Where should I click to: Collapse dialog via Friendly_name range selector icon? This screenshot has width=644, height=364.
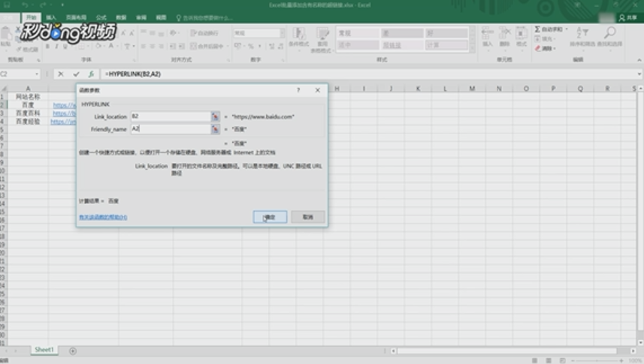tap(215, 129)
